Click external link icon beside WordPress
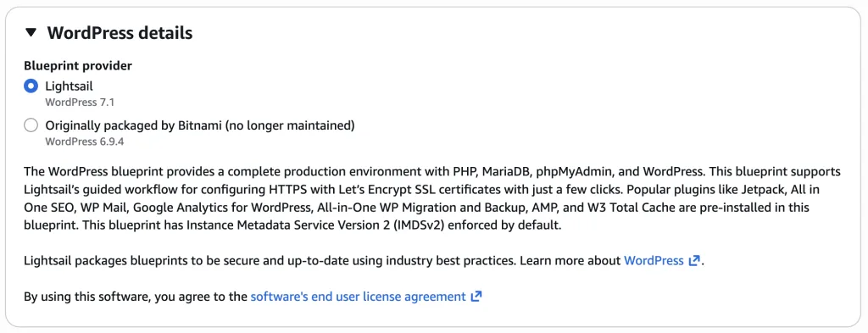The width and height of the screenshot is (868, 333). 694,260
